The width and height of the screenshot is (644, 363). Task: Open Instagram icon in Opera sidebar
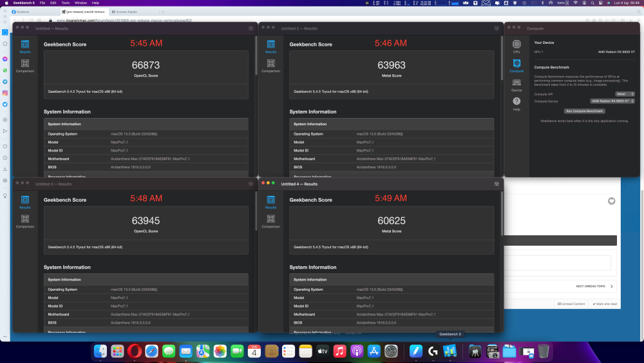click(5, 93)
